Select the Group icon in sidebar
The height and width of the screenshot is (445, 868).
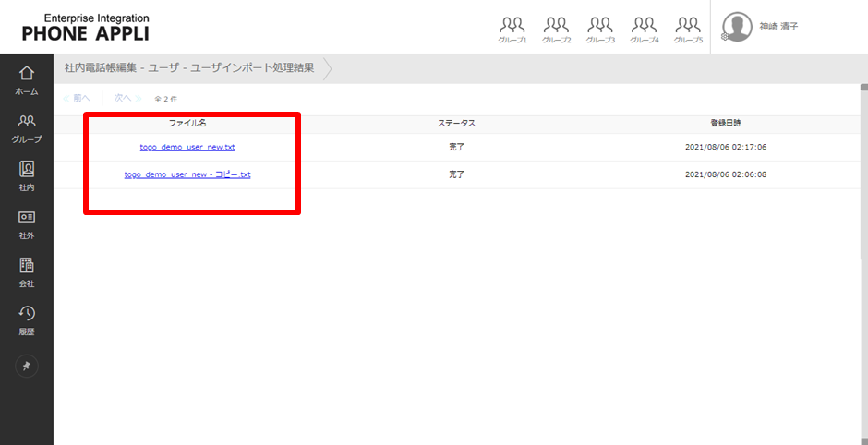click(27, 126)
